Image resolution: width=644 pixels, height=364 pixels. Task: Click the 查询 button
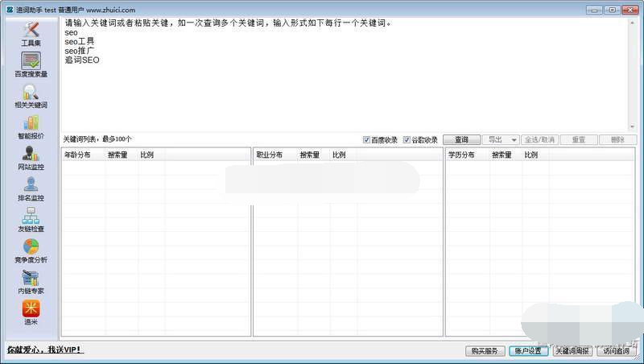461,139
